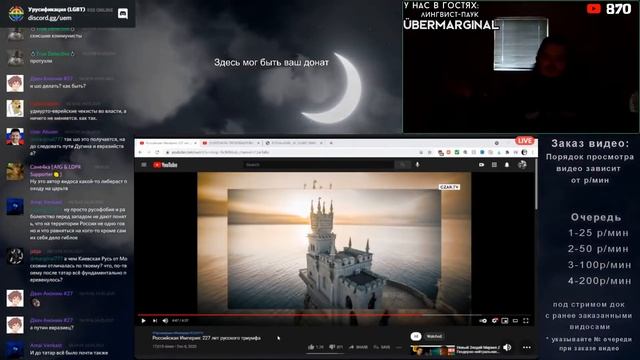This screenshot has width=640, height=360.
Task: Play the YouTube video
Action: coord(143,321)
